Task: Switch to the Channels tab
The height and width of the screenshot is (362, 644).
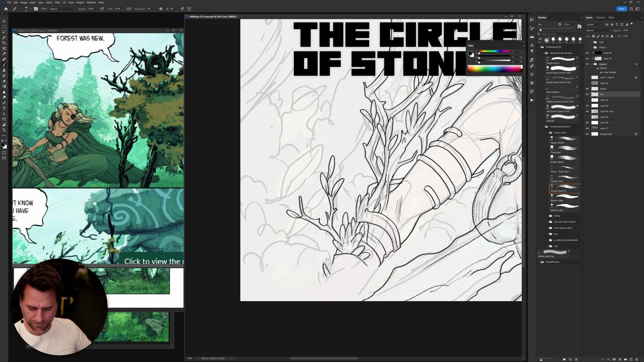Action: click(x=600, y=17)
